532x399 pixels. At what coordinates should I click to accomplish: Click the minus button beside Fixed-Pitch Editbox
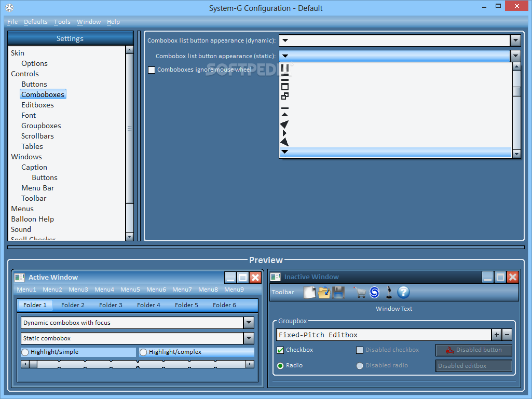tap(507, 335)
